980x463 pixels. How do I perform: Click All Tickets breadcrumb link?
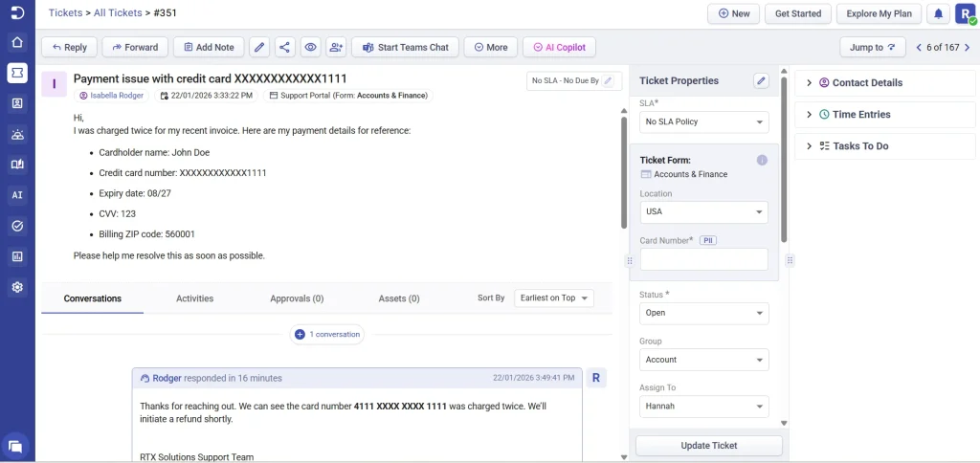[x=117, y=12]
